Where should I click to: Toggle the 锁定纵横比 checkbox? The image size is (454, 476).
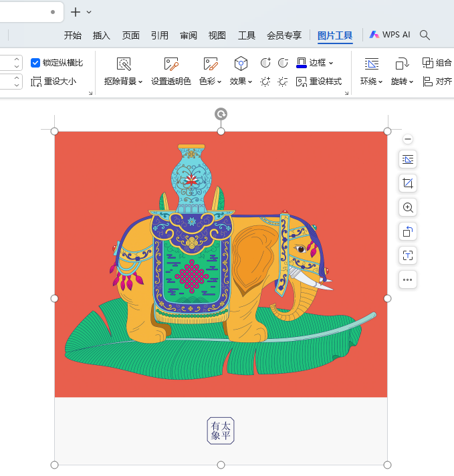35,63
